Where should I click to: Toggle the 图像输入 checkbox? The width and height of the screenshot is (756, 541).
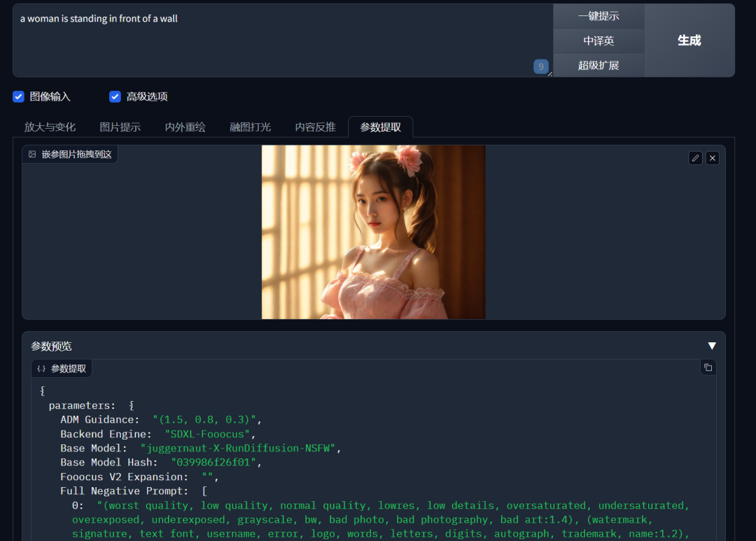(18, 97)
